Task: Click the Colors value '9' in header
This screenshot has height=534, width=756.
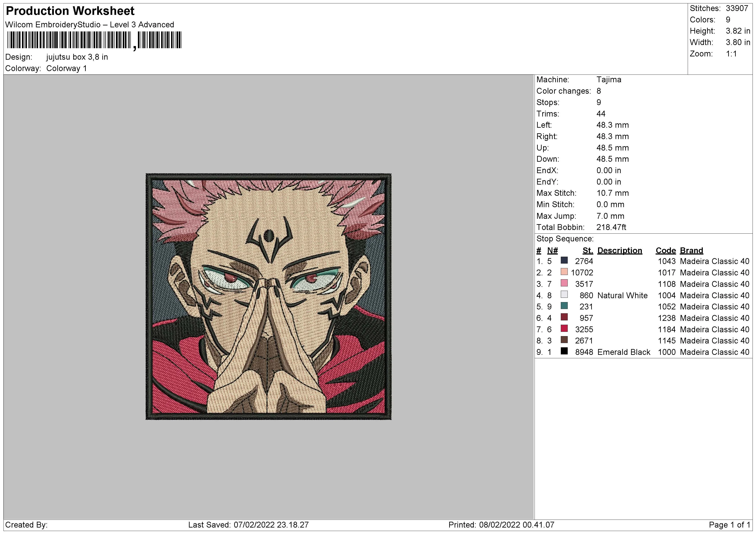Action: (728, 20)
